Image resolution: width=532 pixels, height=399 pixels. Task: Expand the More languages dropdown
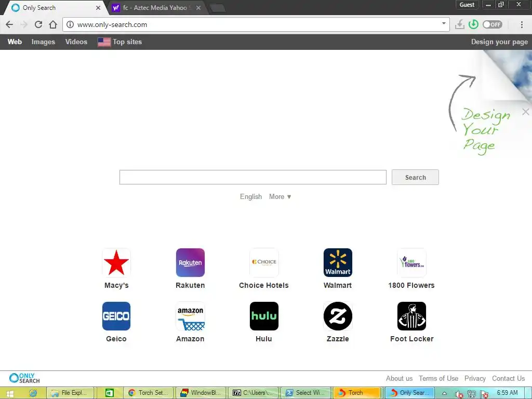click(280, 197)
